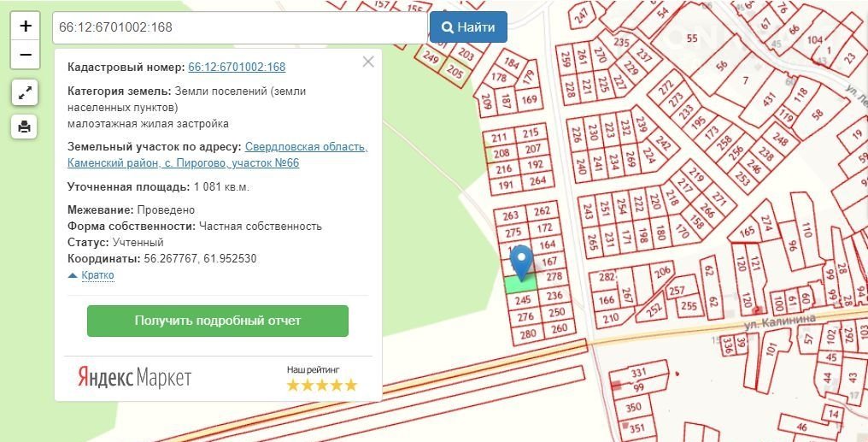Toggle fullscreen map view
This screenshot has width=868, height=442.
coord(25,92)
